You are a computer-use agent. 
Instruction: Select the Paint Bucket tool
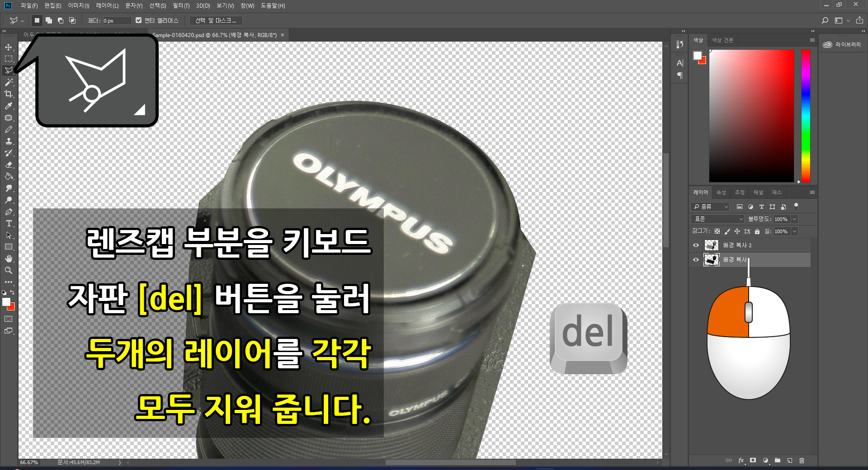click(x=9, y=176)
